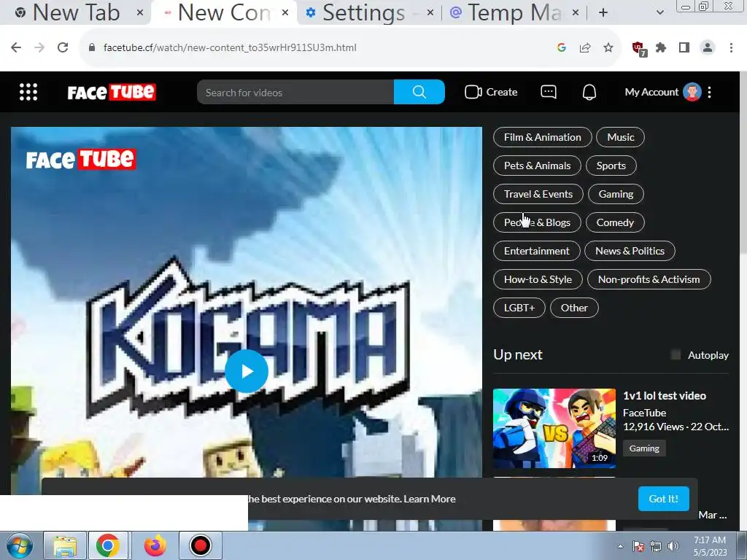The image size is (747, 560).
Task: Click the volume speaker tray icon
Action: coord(673,546)
